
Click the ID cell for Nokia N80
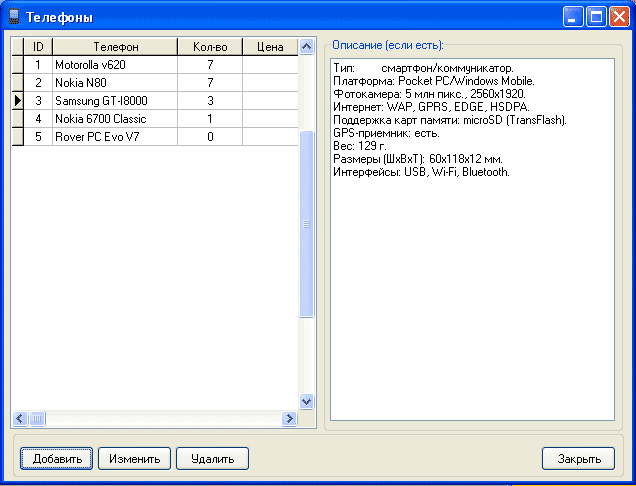[x=38, y=83]
